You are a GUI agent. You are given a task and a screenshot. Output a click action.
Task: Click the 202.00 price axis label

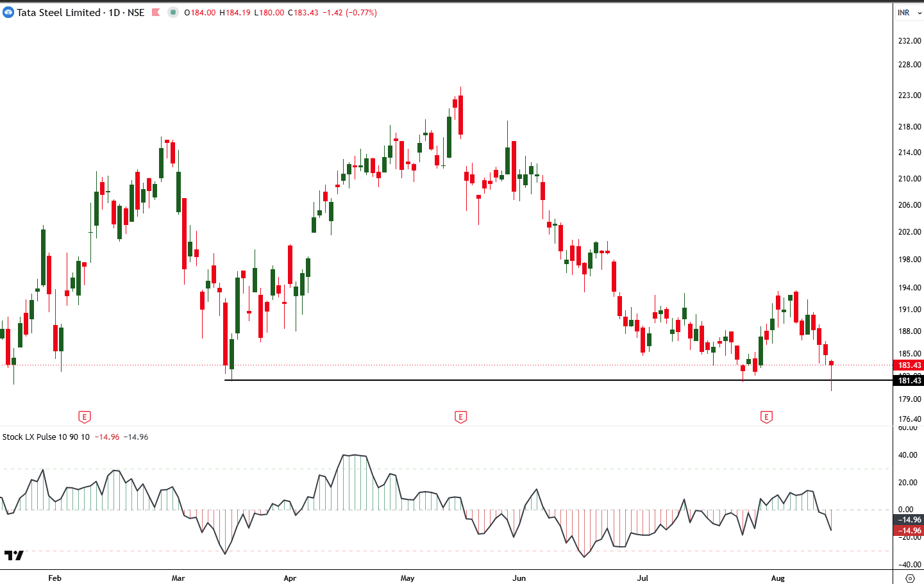pyautogui.click(x=909, y=232)
